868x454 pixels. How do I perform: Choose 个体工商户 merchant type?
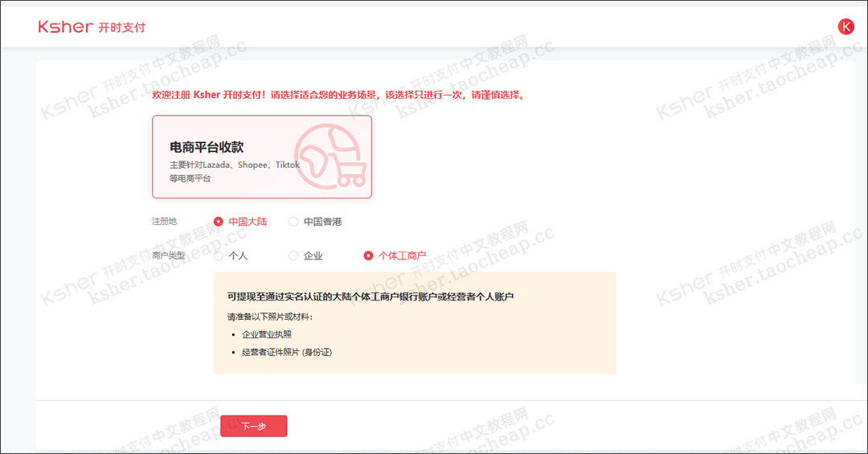(395, 256)
